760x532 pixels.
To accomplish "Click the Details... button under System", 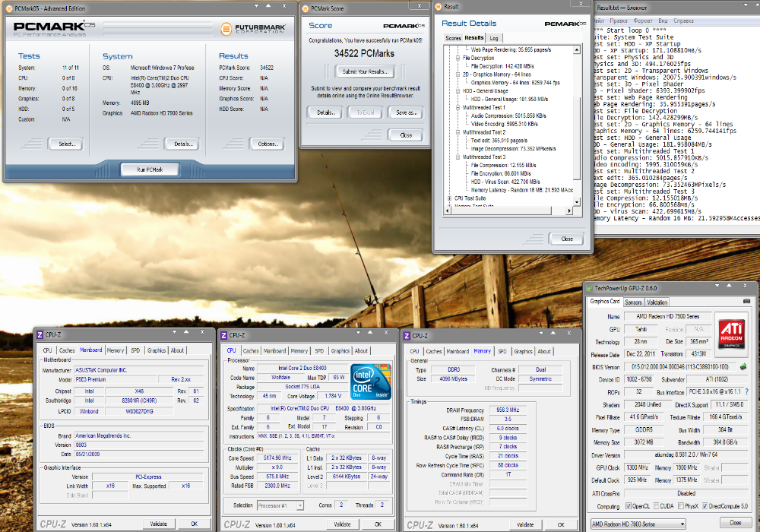I will (182, 144).
